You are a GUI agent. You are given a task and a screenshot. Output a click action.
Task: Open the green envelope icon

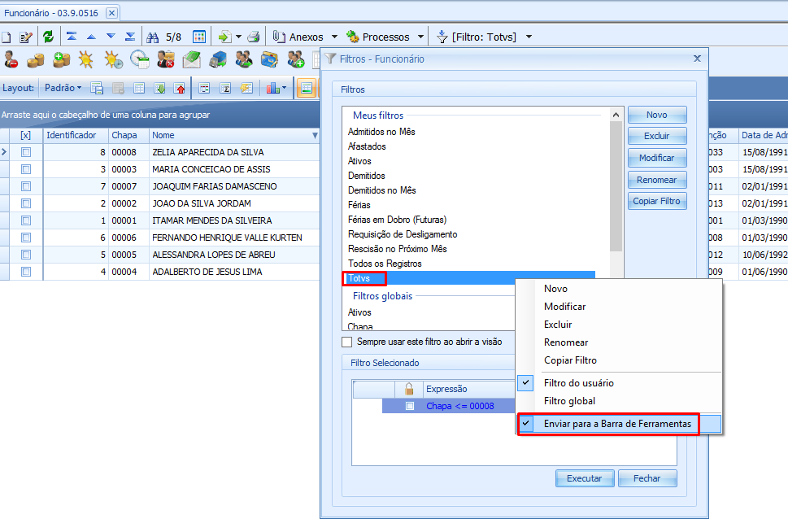tap(191, 60)
